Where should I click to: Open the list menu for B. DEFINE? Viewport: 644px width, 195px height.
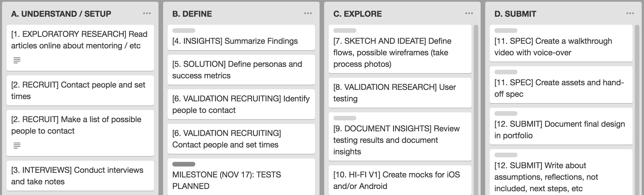point(308,14)
